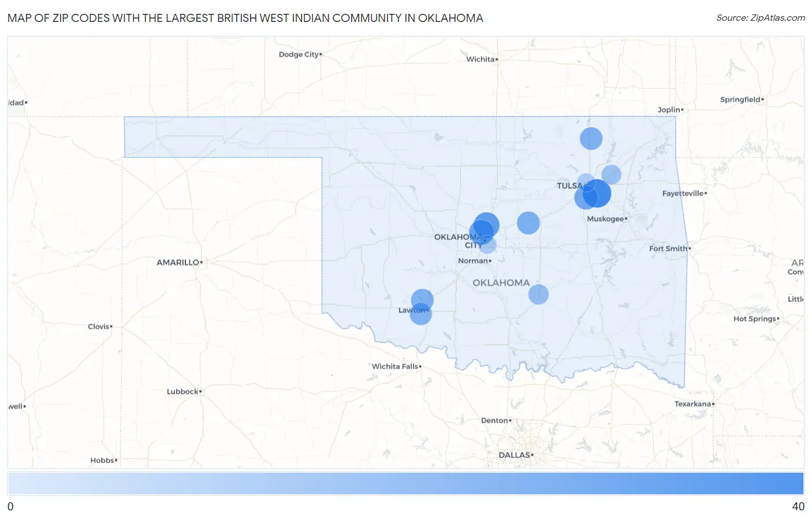
Task: Click the blue gradient color legend bar
Action: 405,483
